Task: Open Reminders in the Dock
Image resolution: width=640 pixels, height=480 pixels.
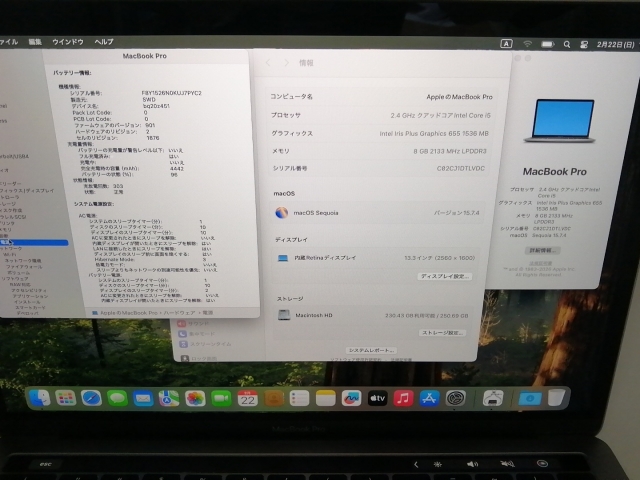Action: pyautogui.click(x=299, y=398)
